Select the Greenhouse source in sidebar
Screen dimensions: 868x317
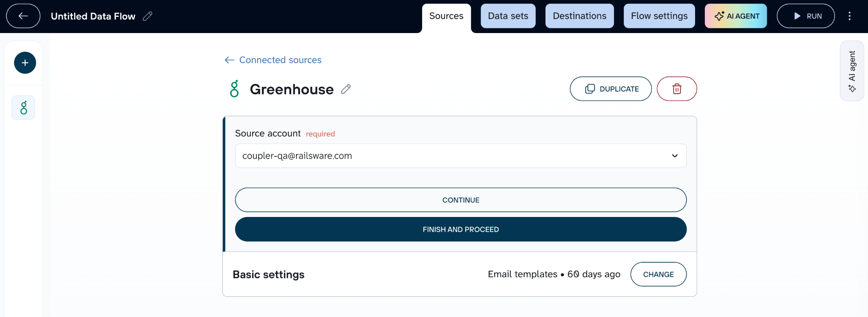(23, 108)
